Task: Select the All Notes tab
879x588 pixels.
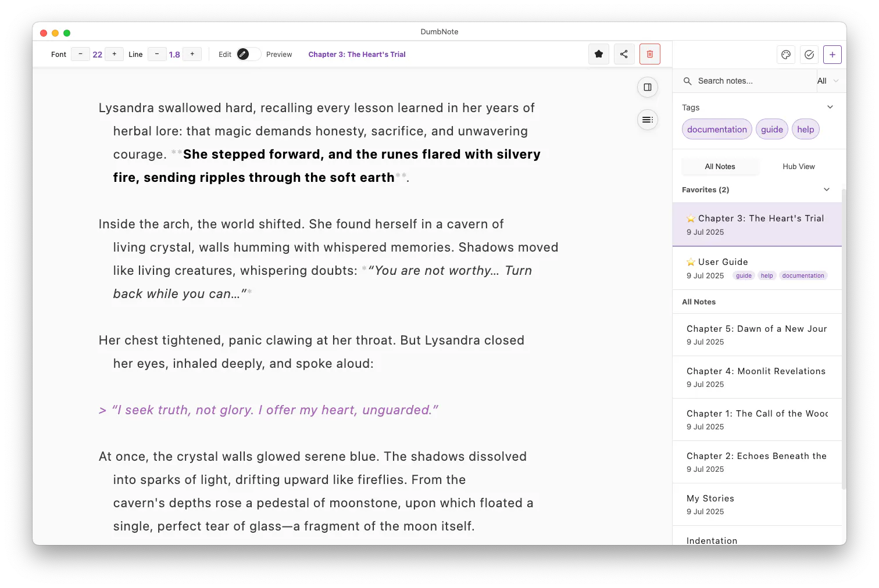Action: [x=720, y=167]
